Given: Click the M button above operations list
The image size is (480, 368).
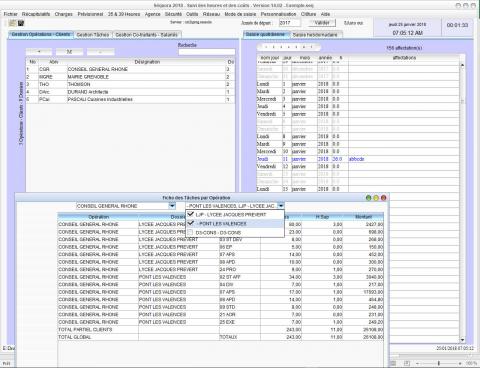Looking at the screenshot, I should click(x=69, y=52).
